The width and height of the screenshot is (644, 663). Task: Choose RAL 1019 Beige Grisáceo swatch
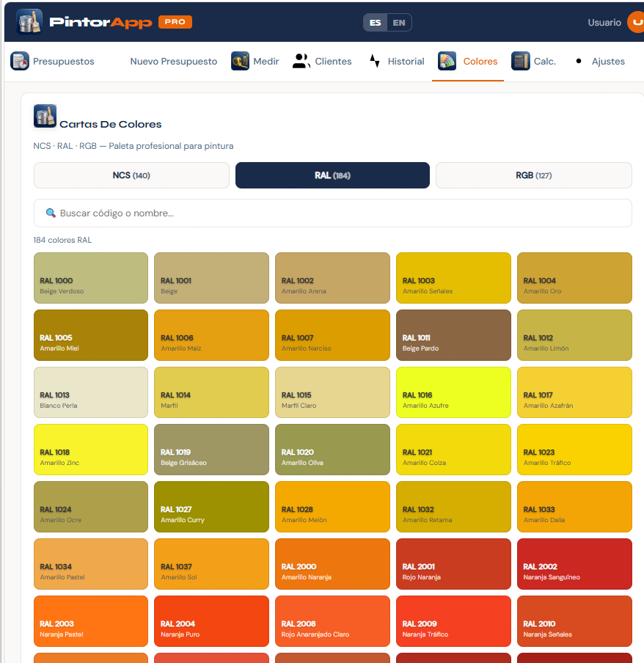pyautogui.click(x=211, y=450)
